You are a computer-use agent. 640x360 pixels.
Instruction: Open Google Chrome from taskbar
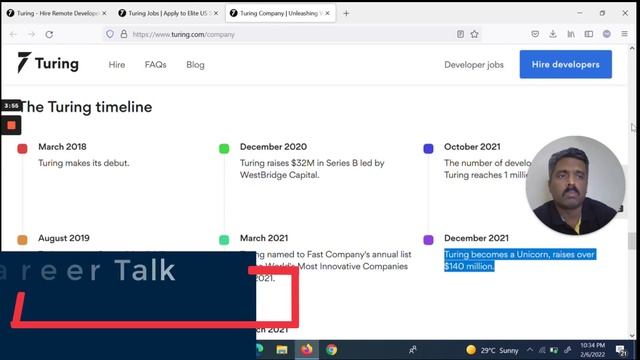(331, 350)
